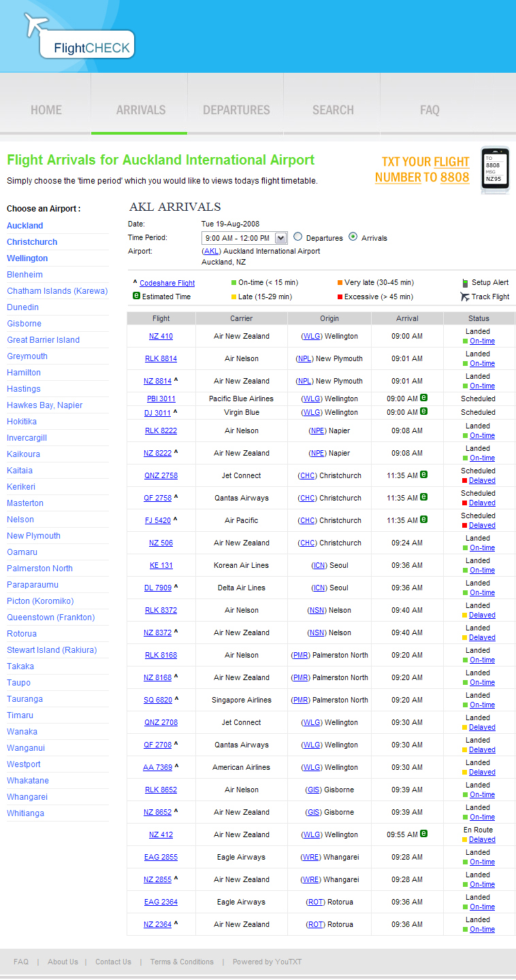This screenshot has width=516, height=980.
Task: Click green On-time legend swatch
Action: [234, 283]
